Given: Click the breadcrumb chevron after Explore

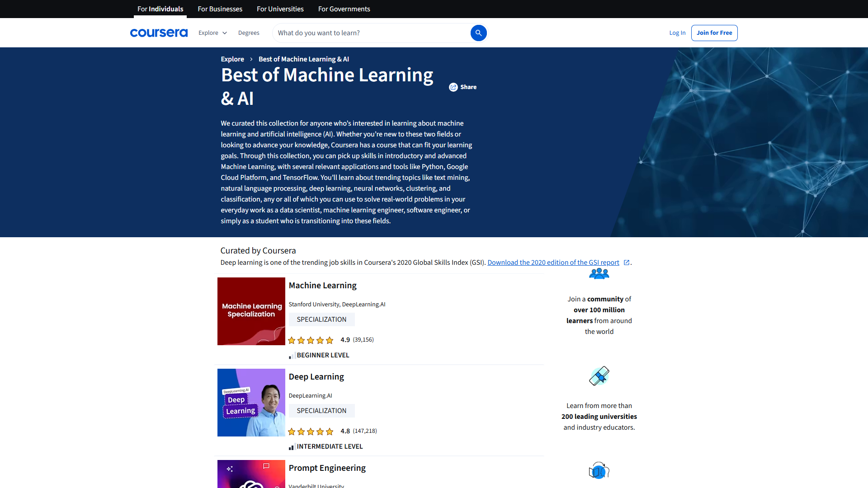Looking at the screenshot, I should 251,59.
